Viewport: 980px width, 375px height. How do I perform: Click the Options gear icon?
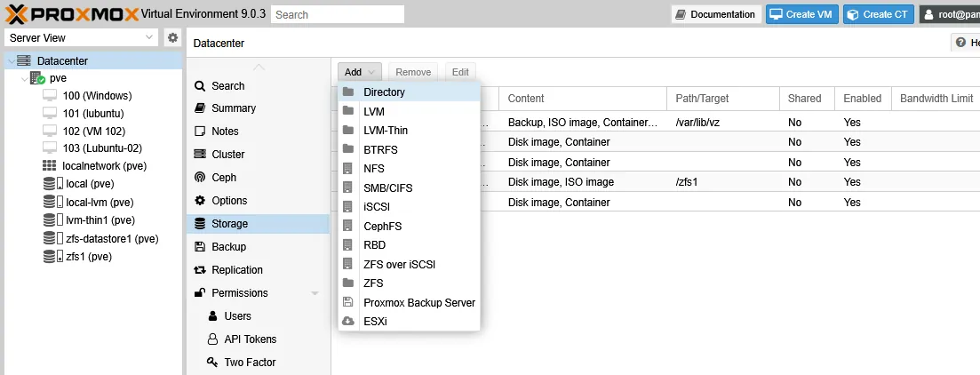click(x=199, y=201)
